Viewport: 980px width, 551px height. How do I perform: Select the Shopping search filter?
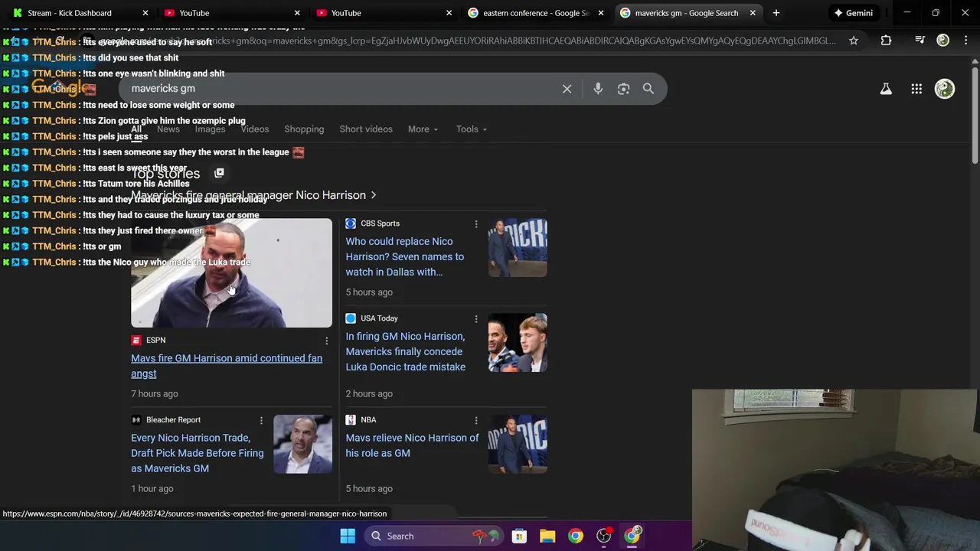point(304,129)
